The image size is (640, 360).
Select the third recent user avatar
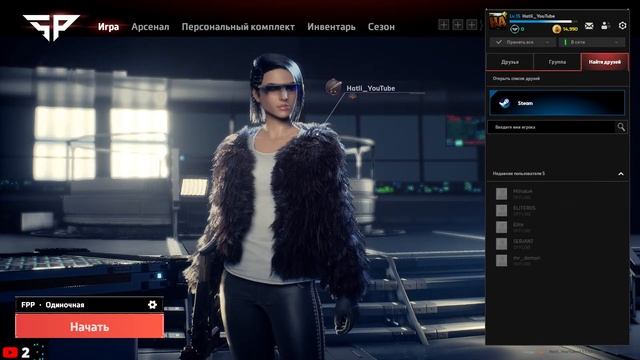501,227
